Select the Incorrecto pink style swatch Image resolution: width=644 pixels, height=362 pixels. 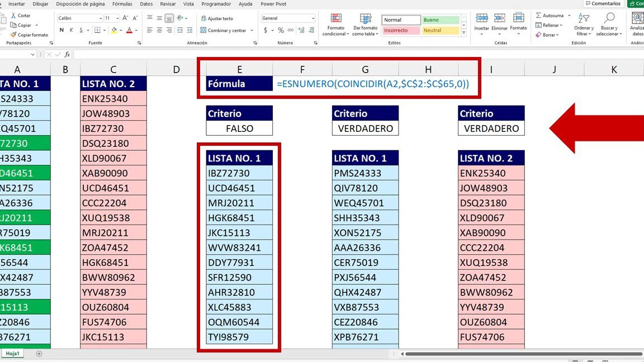click(x=401, y=30)
